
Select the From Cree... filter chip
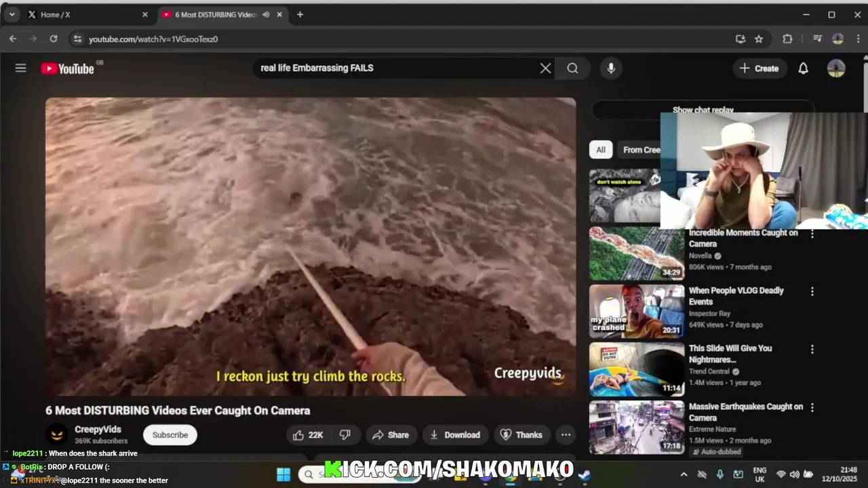(639, 150)
